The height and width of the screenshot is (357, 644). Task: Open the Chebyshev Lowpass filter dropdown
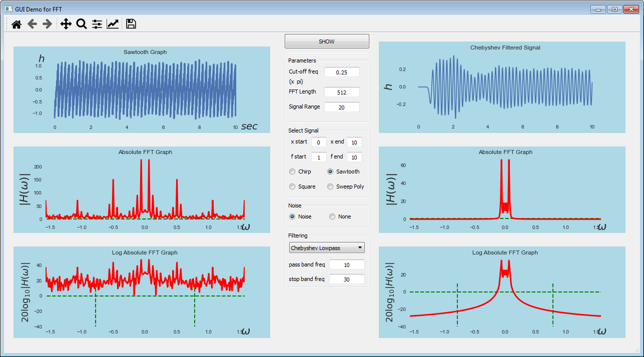327,247
